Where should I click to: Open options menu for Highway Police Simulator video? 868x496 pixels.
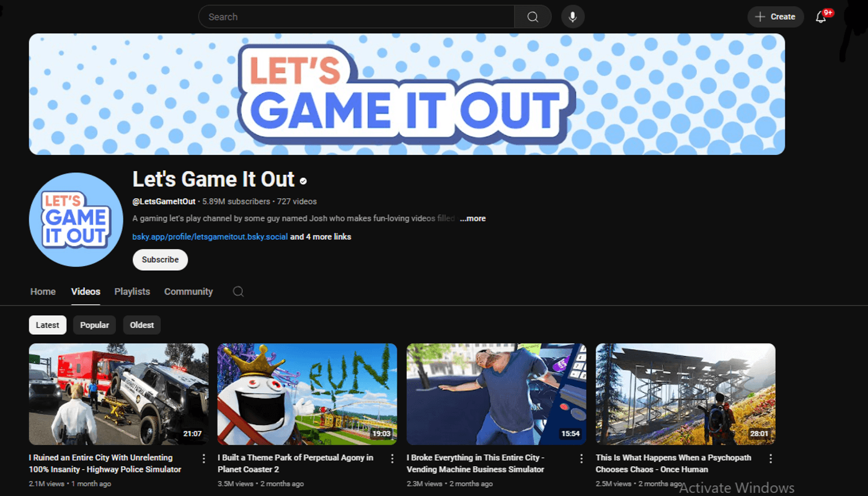(204, 458)
